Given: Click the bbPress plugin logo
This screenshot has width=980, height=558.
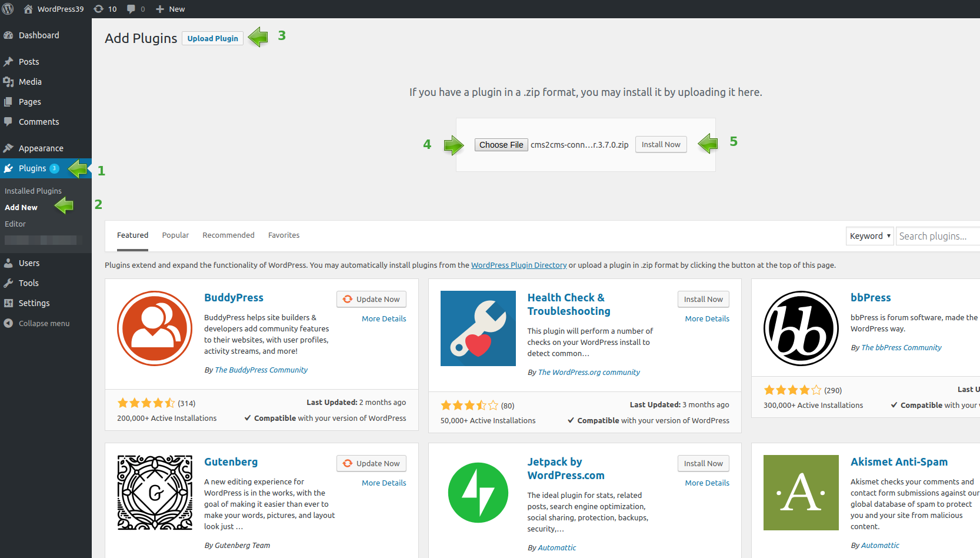Looking at the screenshot, I should click(801, 328).
